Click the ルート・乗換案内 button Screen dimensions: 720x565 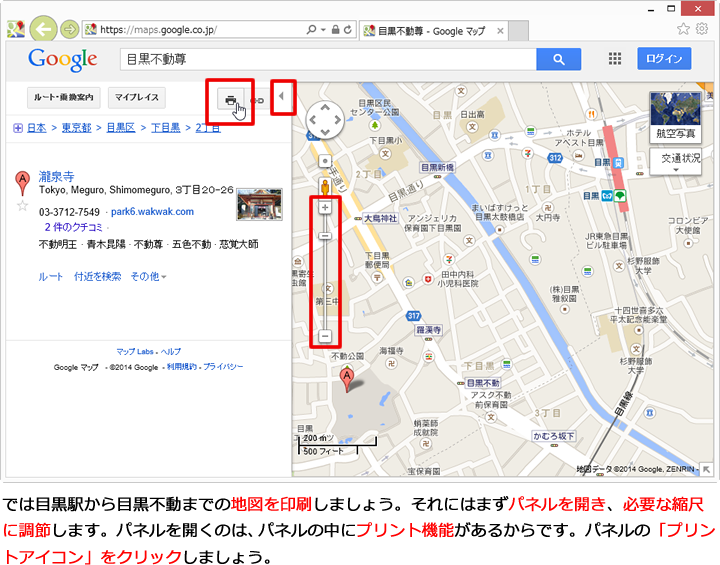[64, 97]
